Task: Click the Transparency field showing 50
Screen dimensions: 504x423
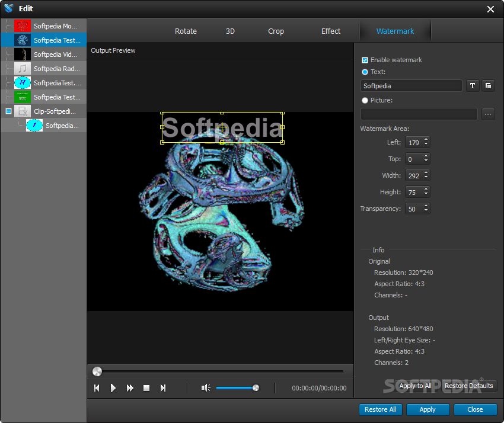Action: pos(414,209)
